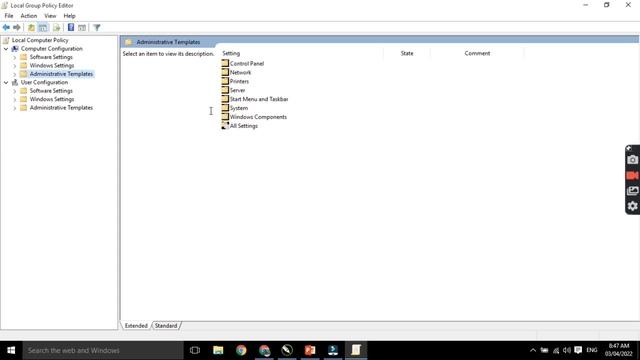Select Local Computer Policy root node
Image resolution: width=640 pixels, height=360 pixels.
pyautogui.click(x=40, y=40)
